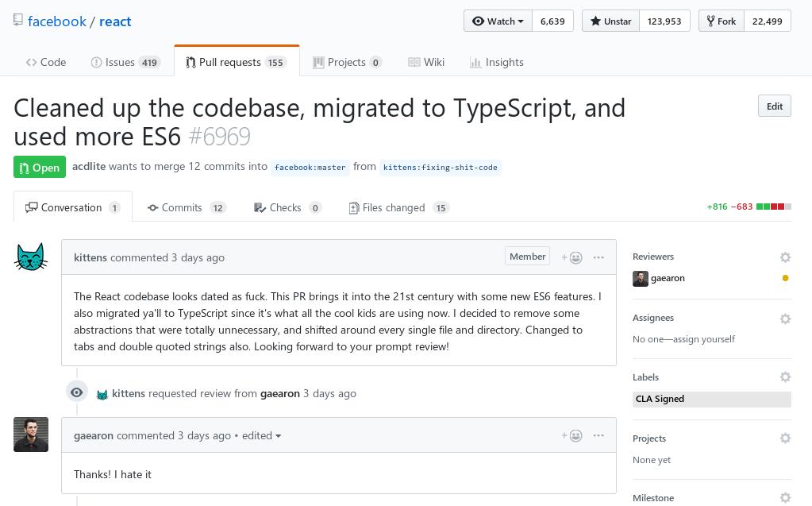Viewport: 812px width, 506px height.
Task: Switch to the Code tab
Action: point(46,62)
